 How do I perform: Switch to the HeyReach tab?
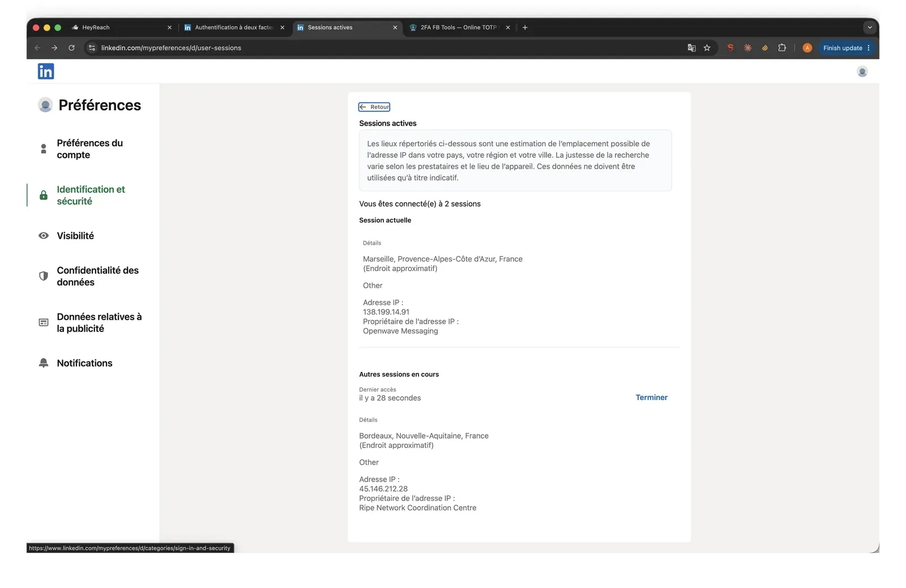click(122, 27)
